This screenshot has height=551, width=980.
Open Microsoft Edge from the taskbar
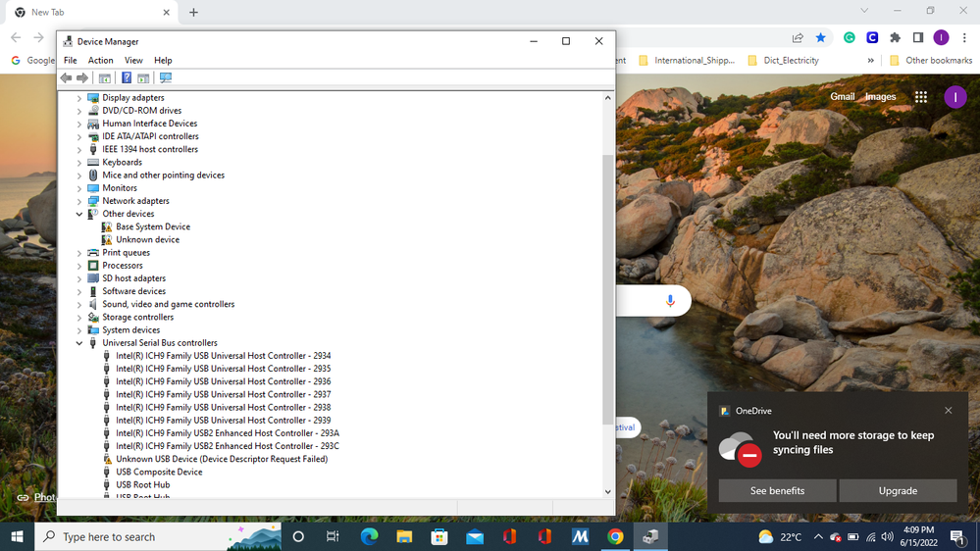pyautogui.click(x=370, y=536)
